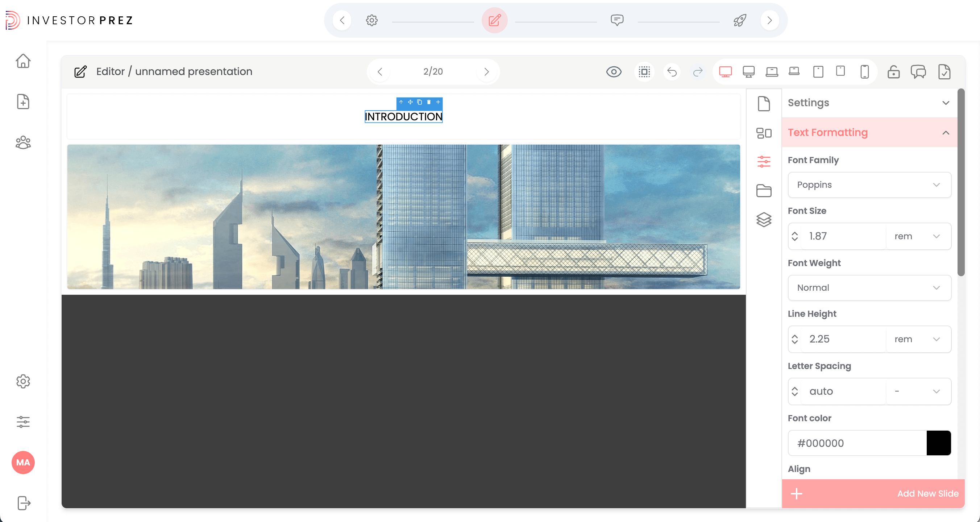The image size is (980, 522).
Task: Click top stepper forward arrow
Action: pyautogui.click(x=770, y=20)
